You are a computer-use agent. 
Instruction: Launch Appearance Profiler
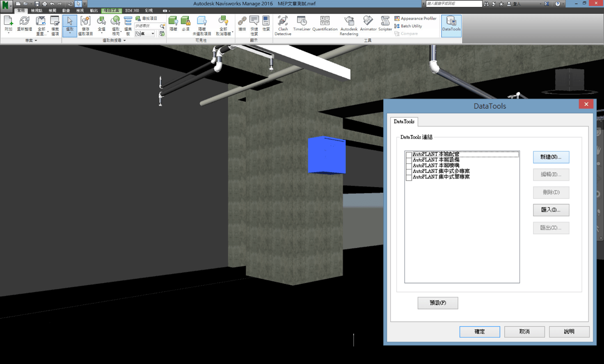click(x=415, y=18)
